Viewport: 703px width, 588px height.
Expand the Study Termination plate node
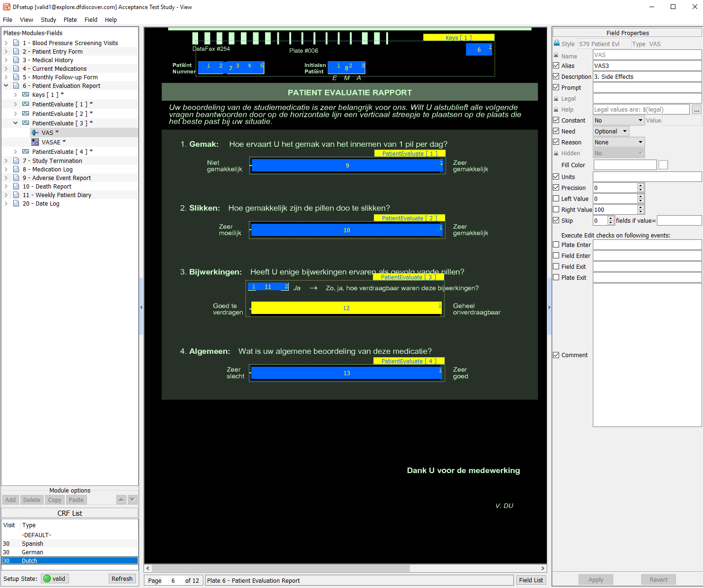(6, 161)
